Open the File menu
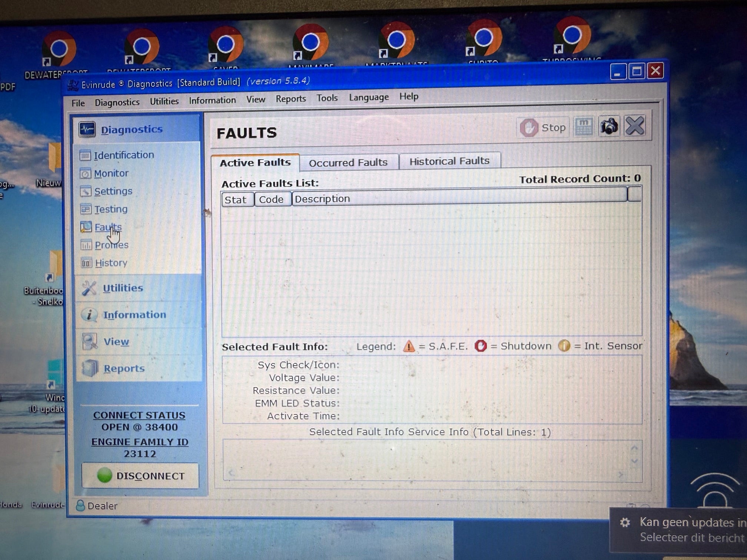This screenshot has width=747, height=560. tap(78, 103)
